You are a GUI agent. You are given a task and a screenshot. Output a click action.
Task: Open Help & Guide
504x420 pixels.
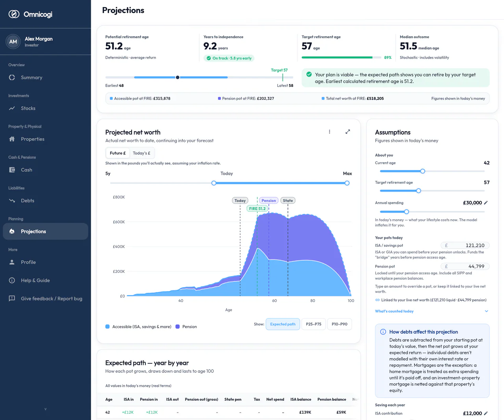coord(45,280)
